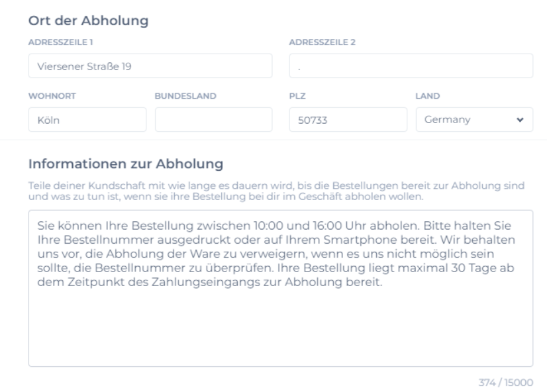
Task: Select the Wohnort field containing Köln
Action: pos(87,120)
